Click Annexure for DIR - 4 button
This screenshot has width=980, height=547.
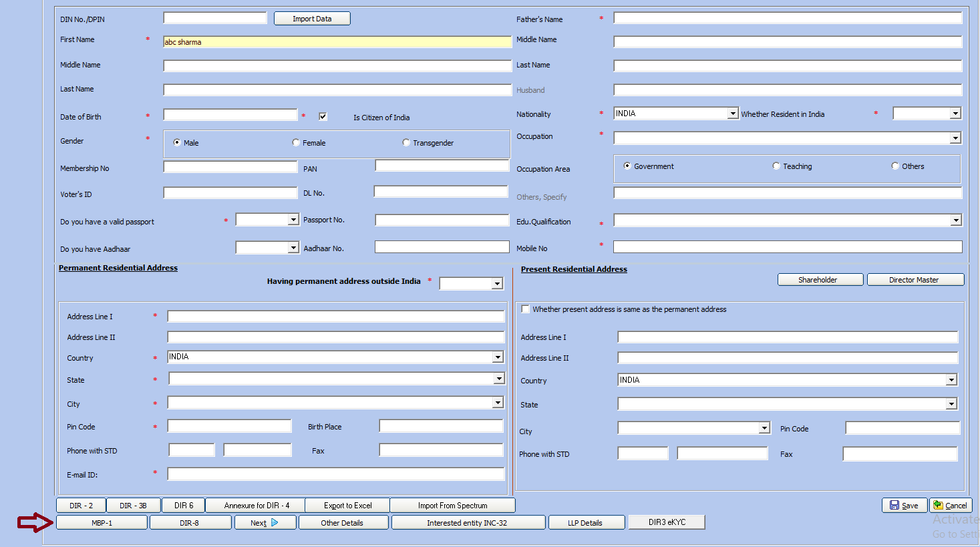tap(256, 506)
